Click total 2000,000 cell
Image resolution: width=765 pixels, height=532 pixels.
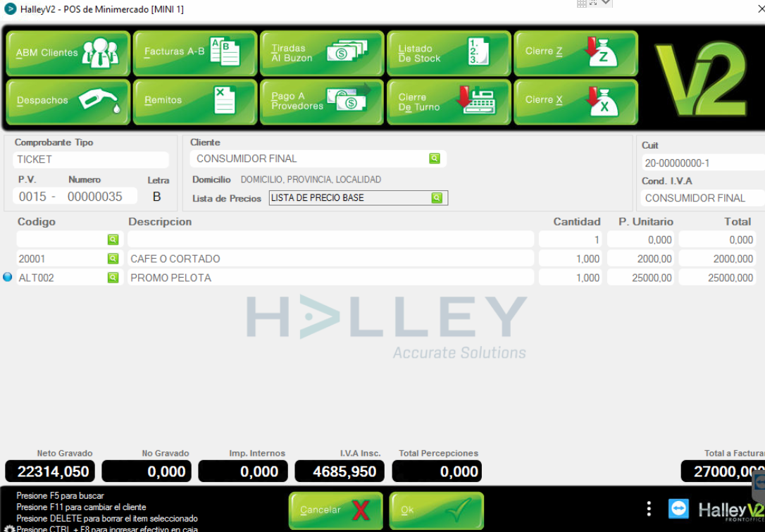(717, 259)
